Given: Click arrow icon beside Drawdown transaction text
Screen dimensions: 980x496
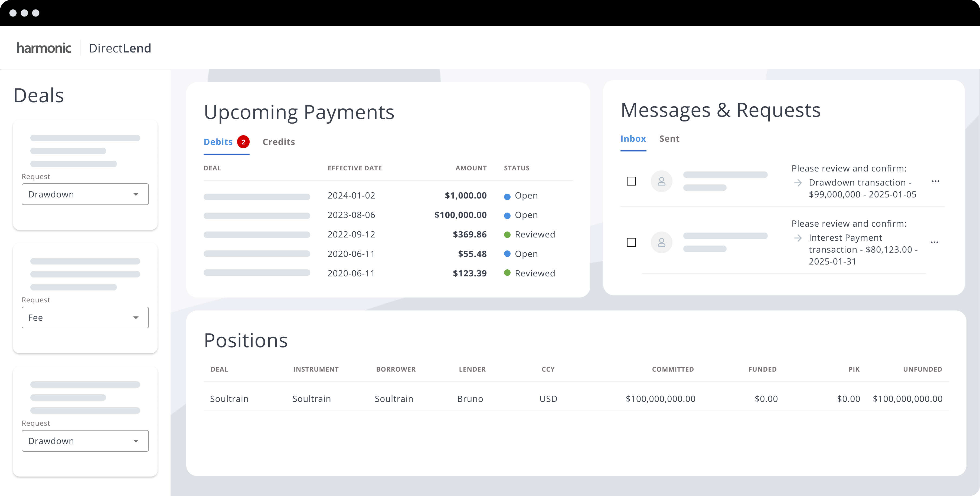Looking at the screenshot, I should click(x=798, y=183).
